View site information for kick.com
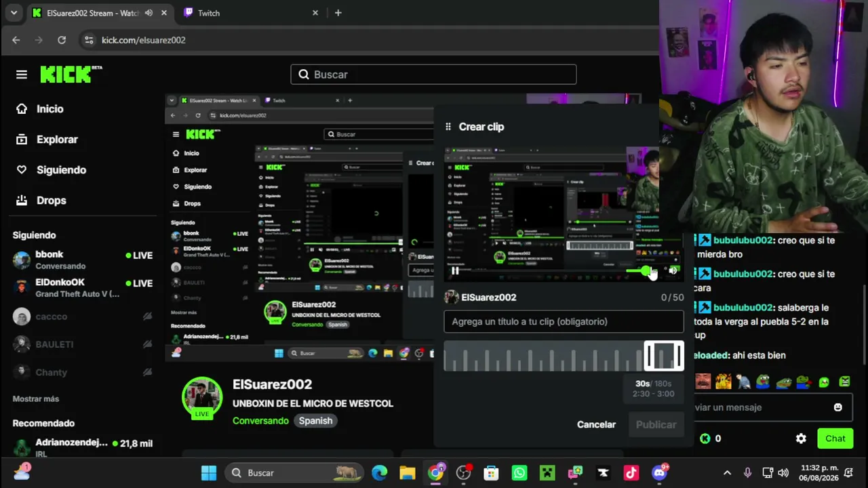This screenshot has width=868, height=488. click(x=89, y=40)
